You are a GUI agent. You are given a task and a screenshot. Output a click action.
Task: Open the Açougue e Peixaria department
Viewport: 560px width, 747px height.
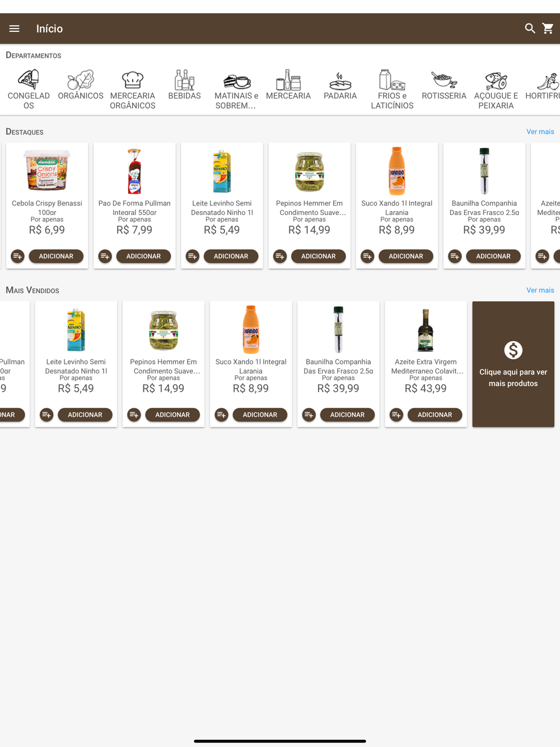coord(496,90)
